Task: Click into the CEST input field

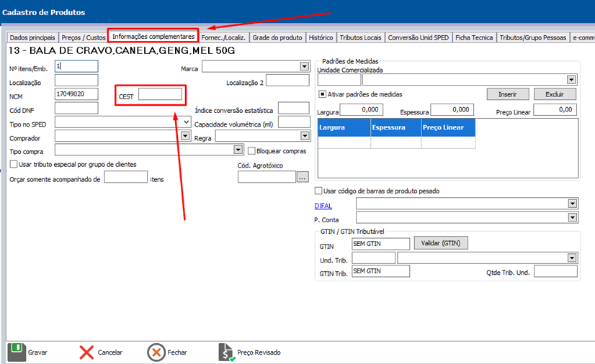Action: pos(160,94)
